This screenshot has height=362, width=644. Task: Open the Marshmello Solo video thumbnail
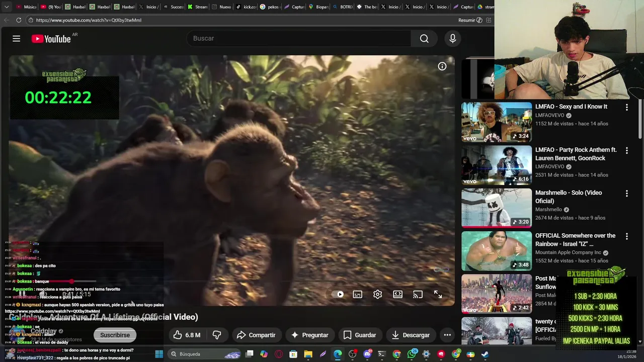pos(497,208)
